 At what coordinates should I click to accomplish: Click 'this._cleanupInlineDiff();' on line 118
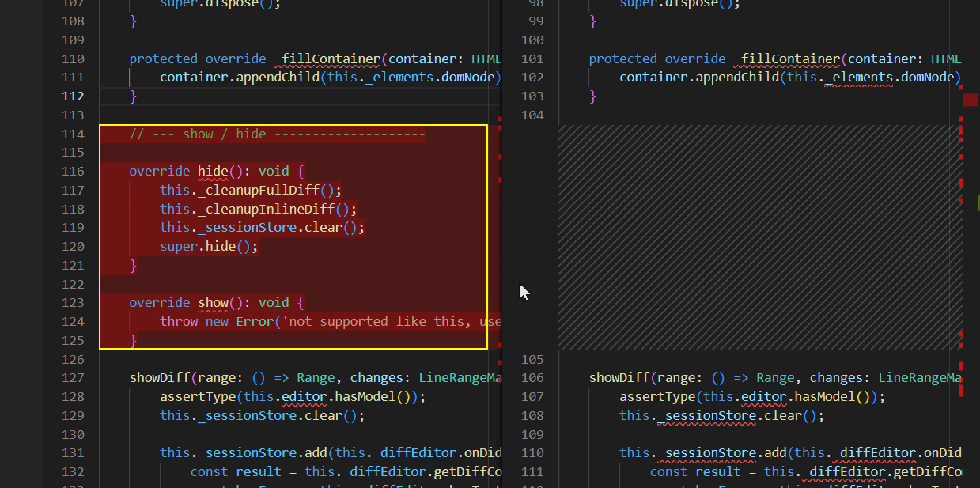(259, 209)
